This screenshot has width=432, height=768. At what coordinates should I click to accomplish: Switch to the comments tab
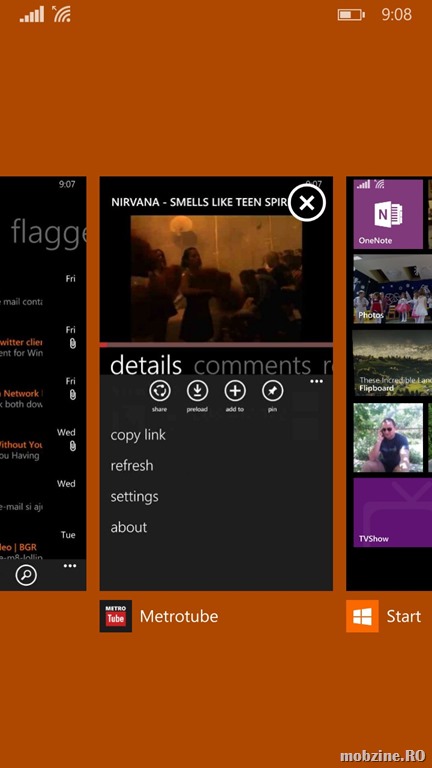click(x=253, y=365)
